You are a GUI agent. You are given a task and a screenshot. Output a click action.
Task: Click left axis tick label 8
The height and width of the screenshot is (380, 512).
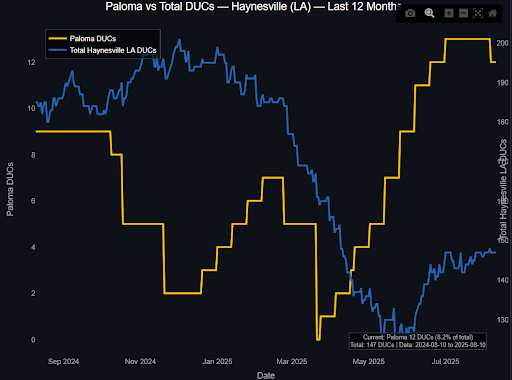[x=33, y=155]
